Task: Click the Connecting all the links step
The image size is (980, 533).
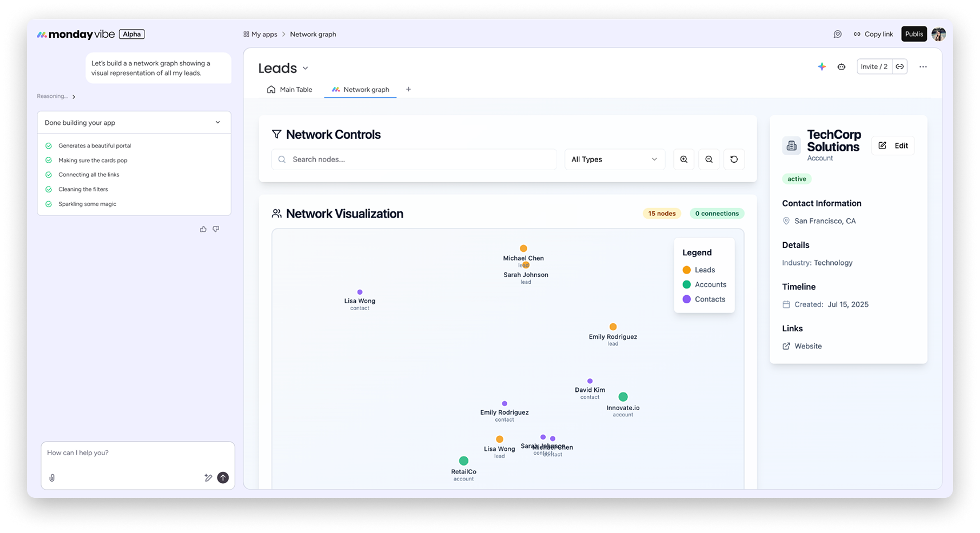Action: coord(82,175)
